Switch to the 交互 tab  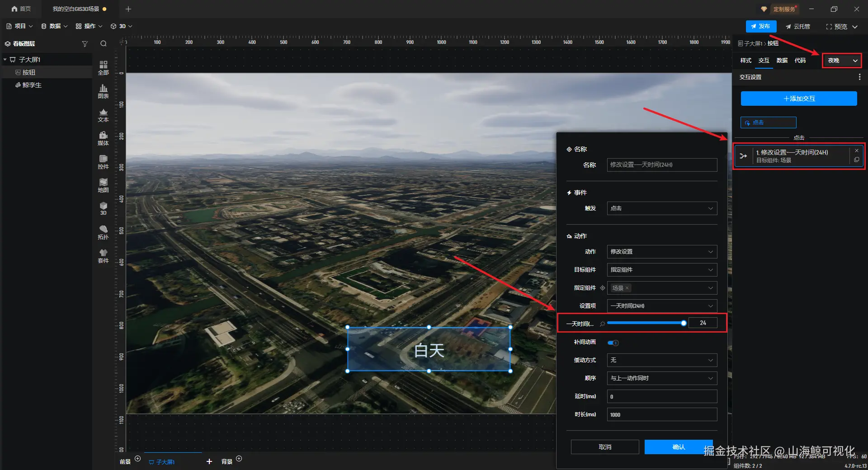click(764, 61)
